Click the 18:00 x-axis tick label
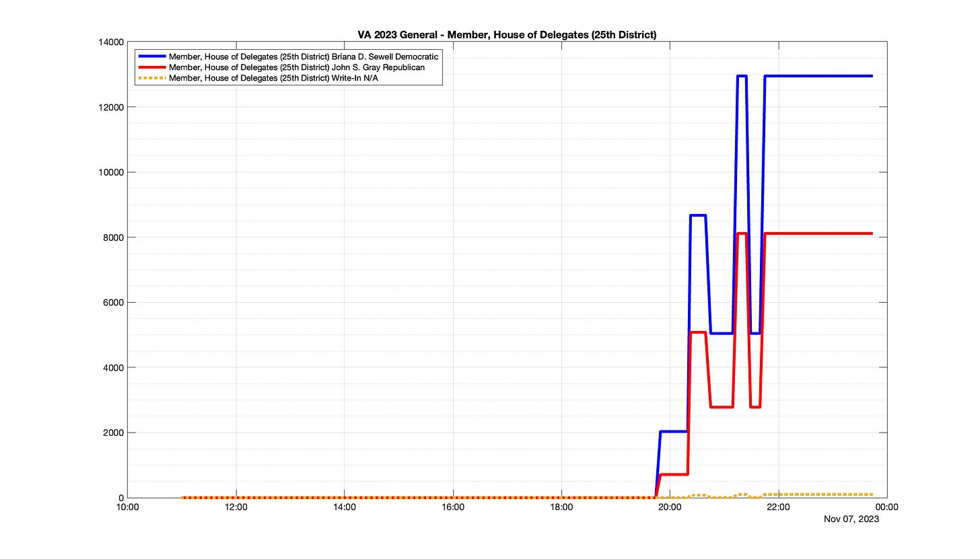Screen dimensions: 980x559 click(x=561, y=507)
